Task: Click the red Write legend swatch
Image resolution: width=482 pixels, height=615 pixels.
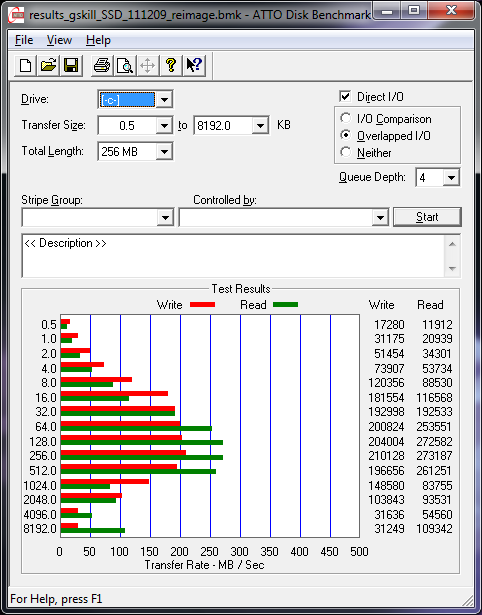Action: click(202, 304)
